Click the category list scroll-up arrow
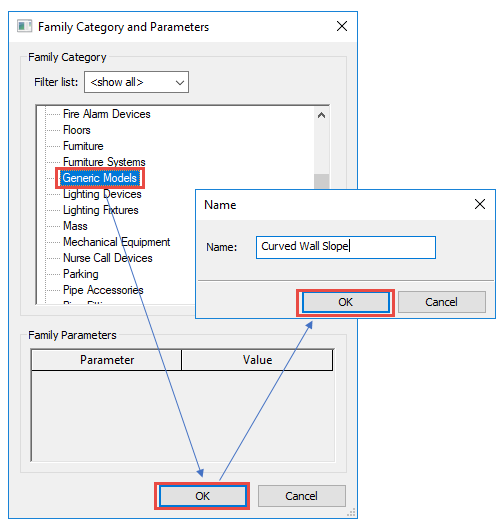Screen dimensions: 502x525 coord(321,116)
